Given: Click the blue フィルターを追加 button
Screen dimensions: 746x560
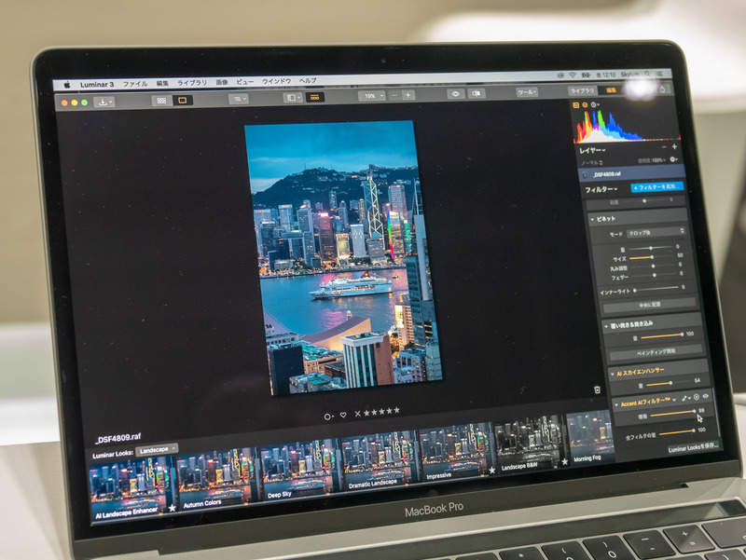Looking at the screenshot, I should point(657,187).
